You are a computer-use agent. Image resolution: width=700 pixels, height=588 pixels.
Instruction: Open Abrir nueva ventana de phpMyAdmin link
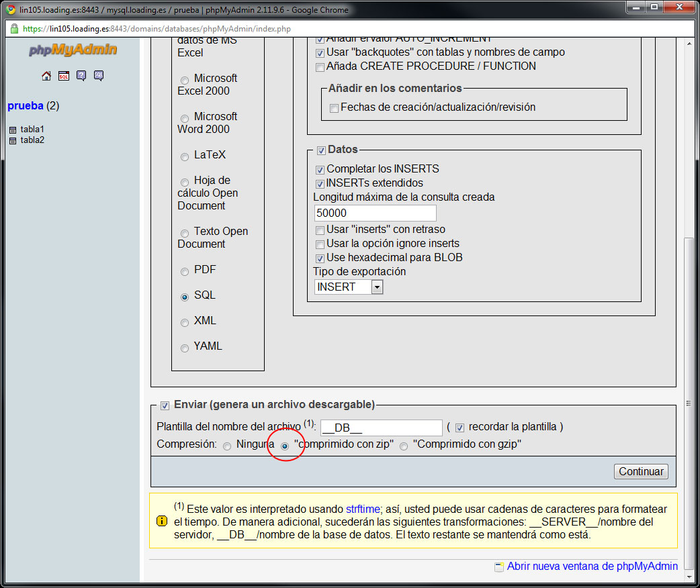(x=592, y=566)
